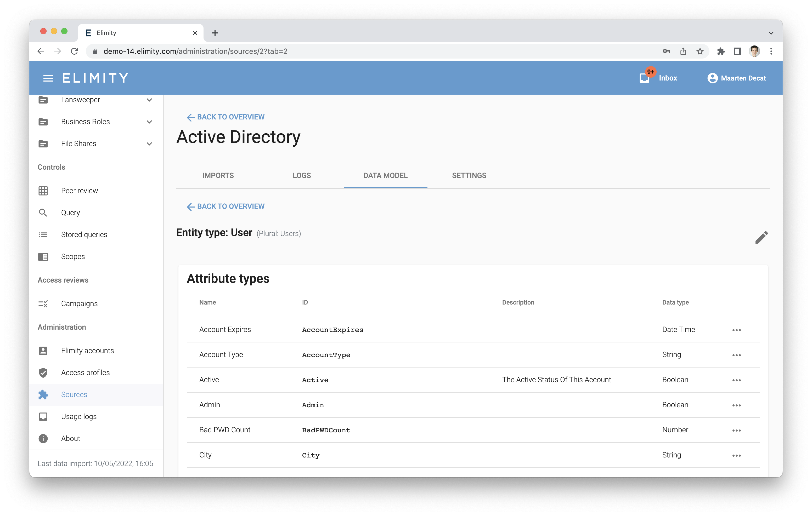Open more options for Account Expires row
The image size is (812, 516).
(x=736, y=330)
